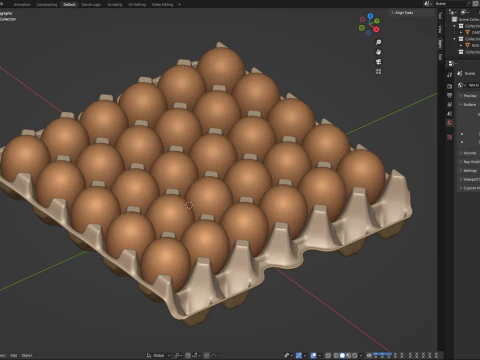The image size is (480, 360).
Task: Switch to the Animation workspace tab
Action: [x=22, y=4]
